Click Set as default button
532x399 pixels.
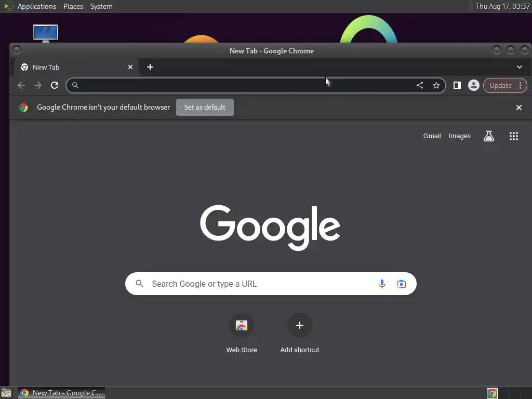point(205,107)
